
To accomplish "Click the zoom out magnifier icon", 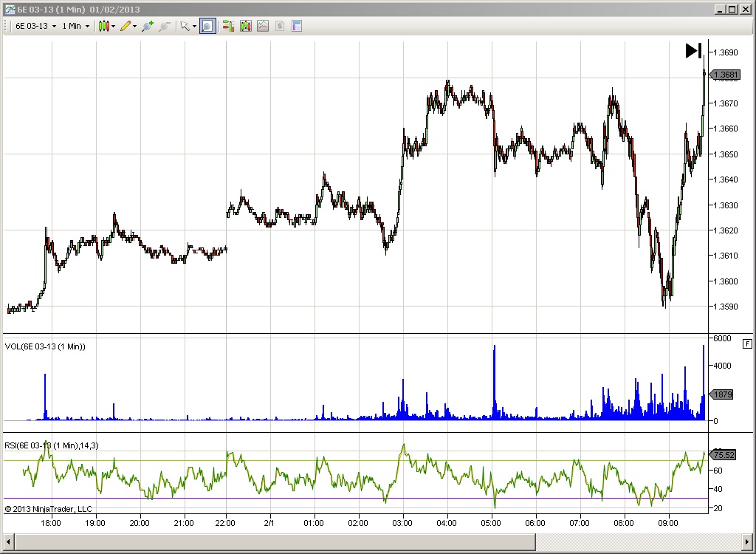I will pyautogui.click(x=165, y=26).
